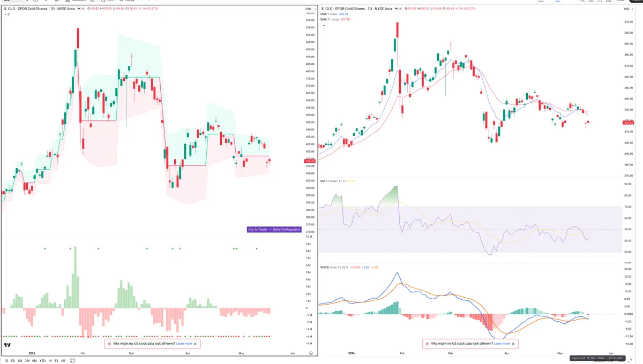Click the 427.90 EMA 21 value

tap(345, 19)
